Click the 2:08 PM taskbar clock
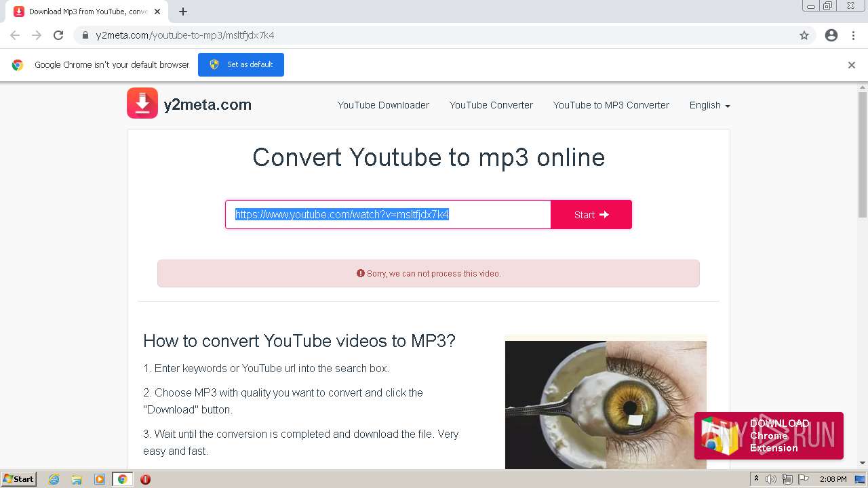 tap(833, 479)
